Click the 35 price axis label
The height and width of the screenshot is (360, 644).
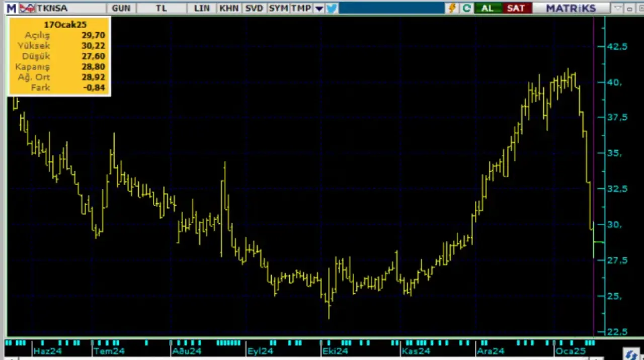(615, 153)
